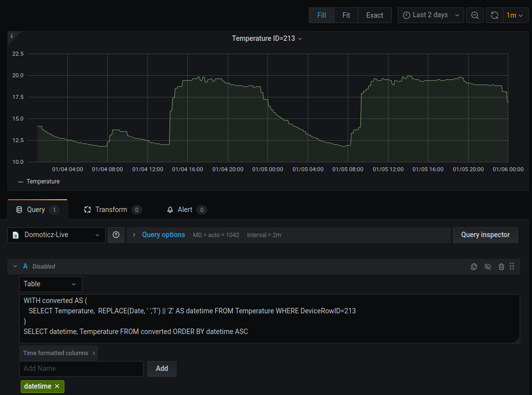Click the Add button for column name
The width and height of the screenshot is (532, 395).
coord(162,368)
